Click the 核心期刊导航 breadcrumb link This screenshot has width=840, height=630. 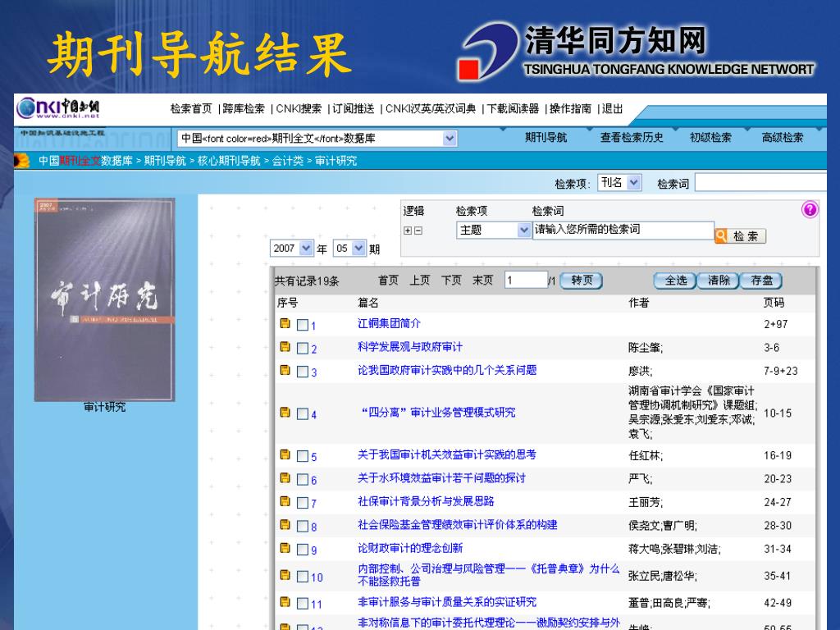coord(229,160)
